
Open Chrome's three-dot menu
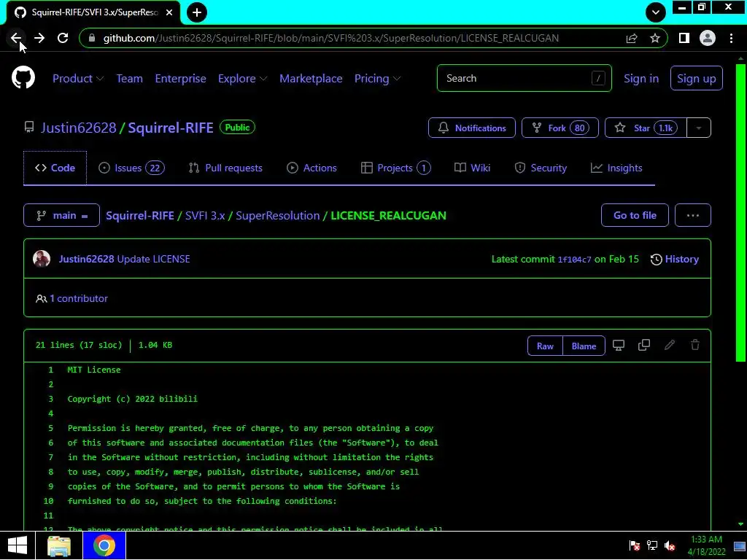[731, 38]
